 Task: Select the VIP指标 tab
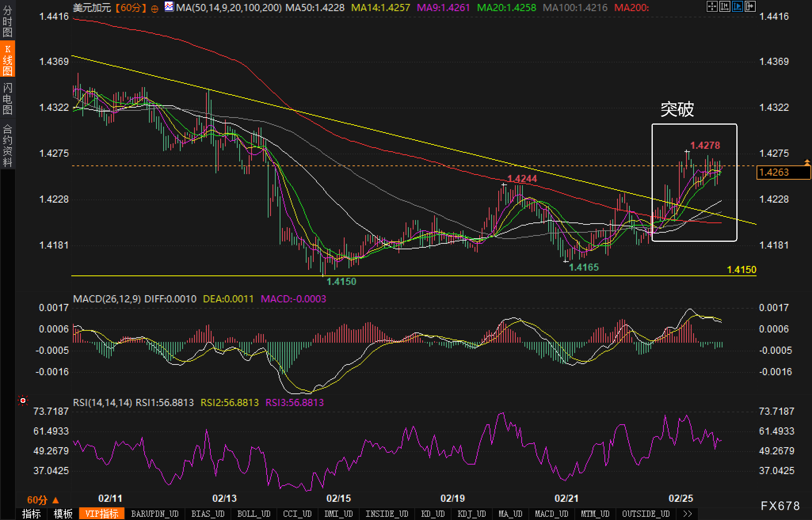(x=102, y=514)
